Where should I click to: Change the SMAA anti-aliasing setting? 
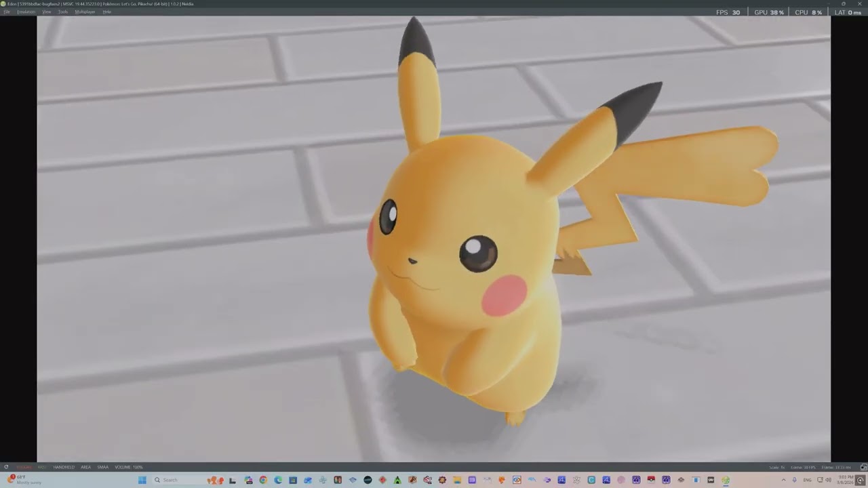tap(102, 467)
